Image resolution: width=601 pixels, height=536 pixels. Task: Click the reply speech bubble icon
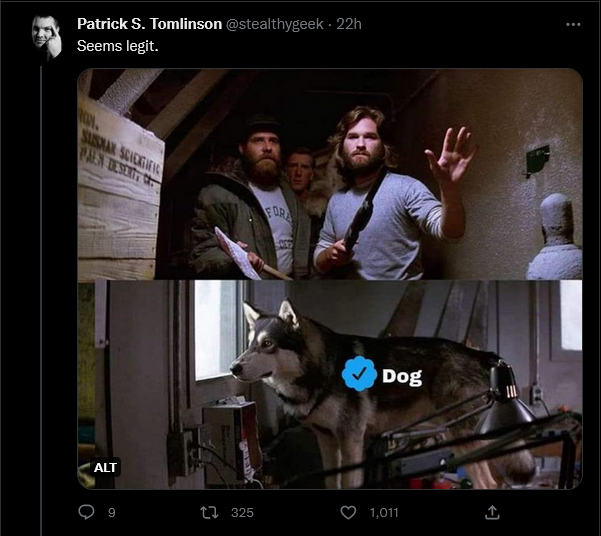point(86,512)
